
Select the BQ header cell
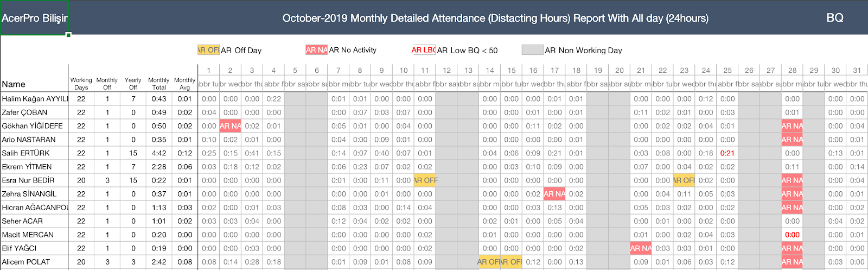834,18
